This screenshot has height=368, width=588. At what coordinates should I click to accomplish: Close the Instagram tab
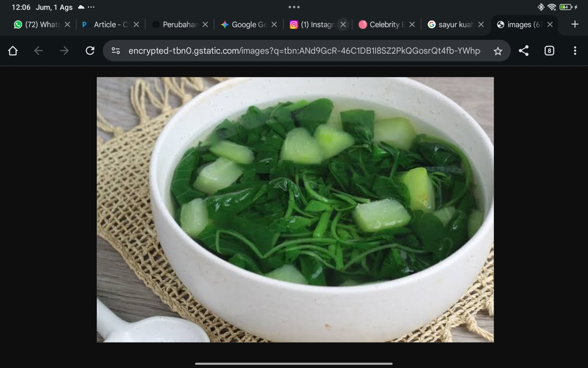[343, 25]
